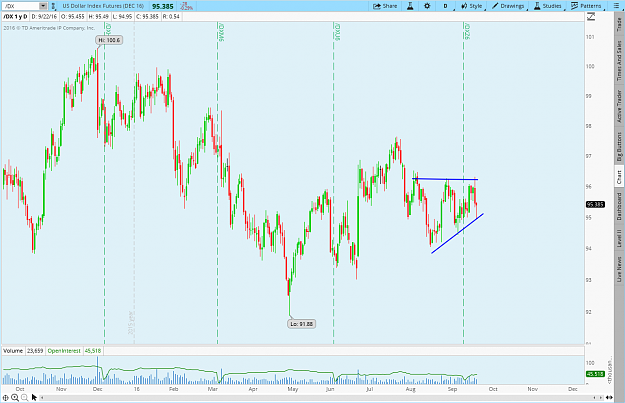This screenshot has width=625, height=403.
Task: Open the hamburger menu in the chart toolbar
Action: tap(616, 6)
